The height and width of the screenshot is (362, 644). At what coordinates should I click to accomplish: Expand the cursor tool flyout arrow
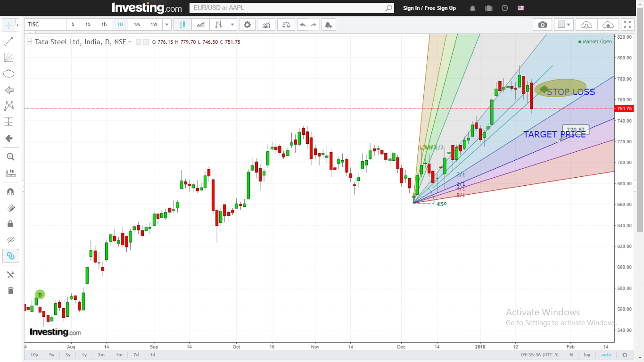point(17,25)
